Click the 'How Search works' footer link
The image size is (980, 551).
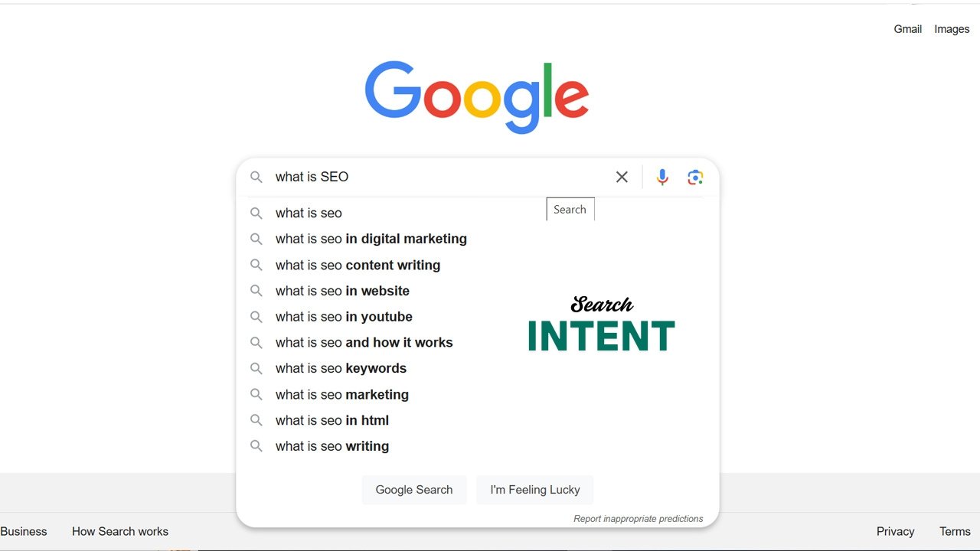(x=119, y=531)
